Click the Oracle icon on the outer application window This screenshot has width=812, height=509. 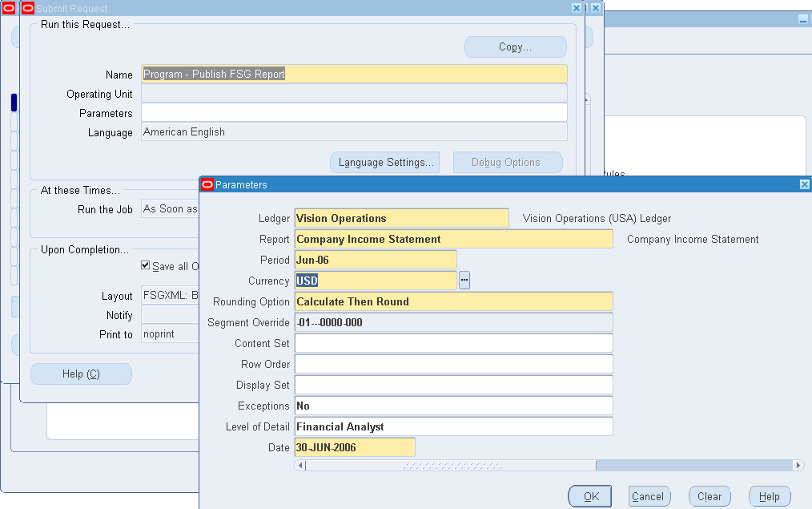pyautogui.click(x=8, y=7)
